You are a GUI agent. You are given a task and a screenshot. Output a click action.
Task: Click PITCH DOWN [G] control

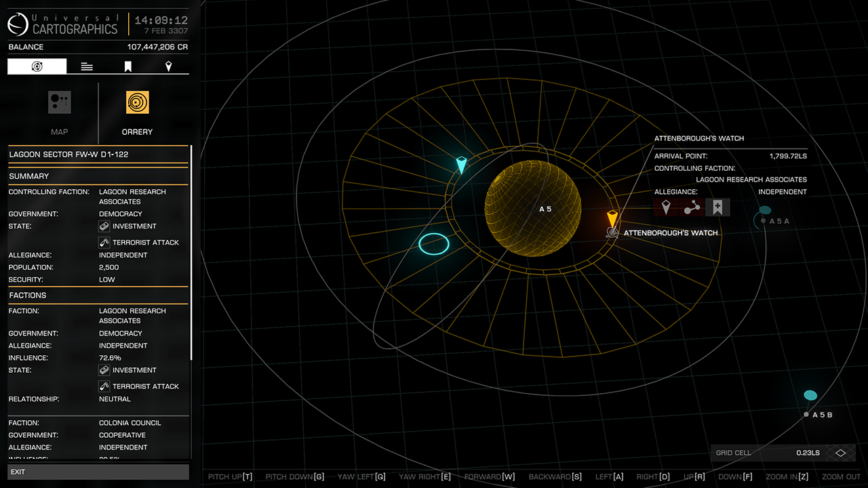[295, 476]
